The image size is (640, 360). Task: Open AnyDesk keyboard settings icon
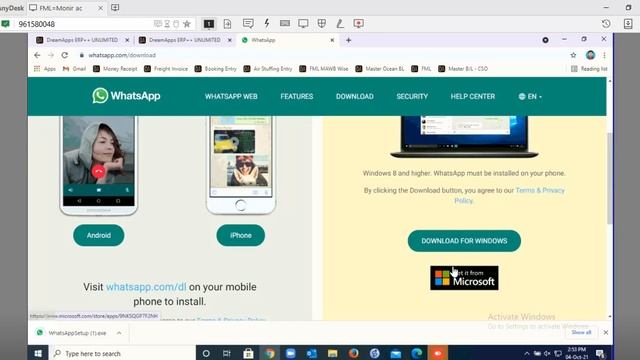pos(285,24)
